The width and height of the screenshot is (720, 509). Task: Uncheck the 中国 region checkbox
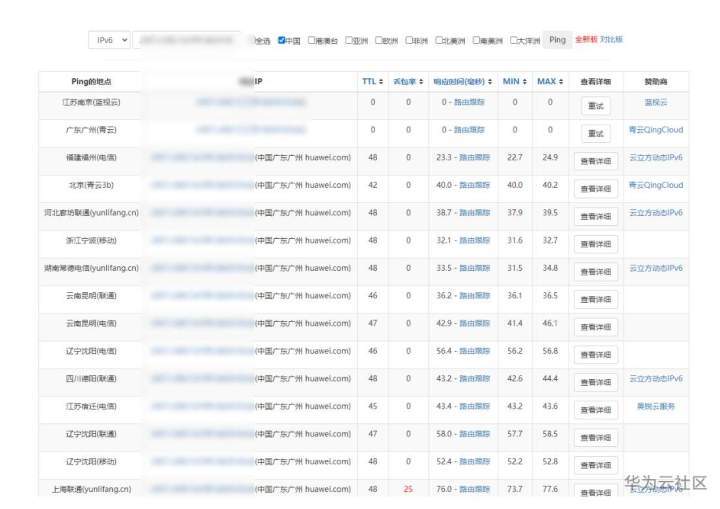tap(281, 40)
